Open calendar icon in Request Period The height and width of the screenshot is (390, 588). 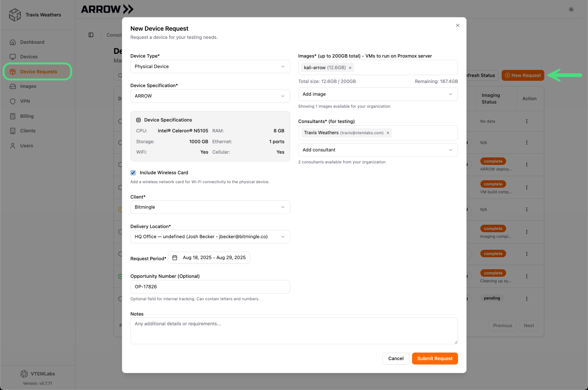point(175,258)
